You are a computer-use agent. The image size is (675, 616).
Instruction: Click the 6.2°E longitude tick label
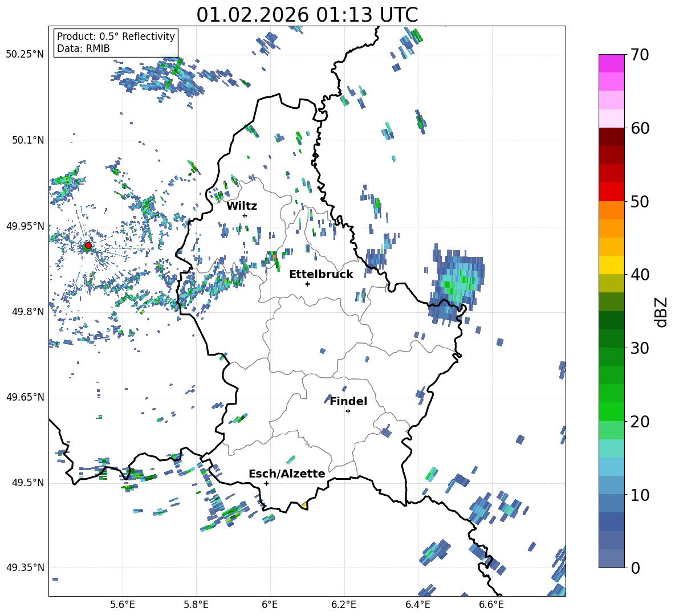(344, 604)
